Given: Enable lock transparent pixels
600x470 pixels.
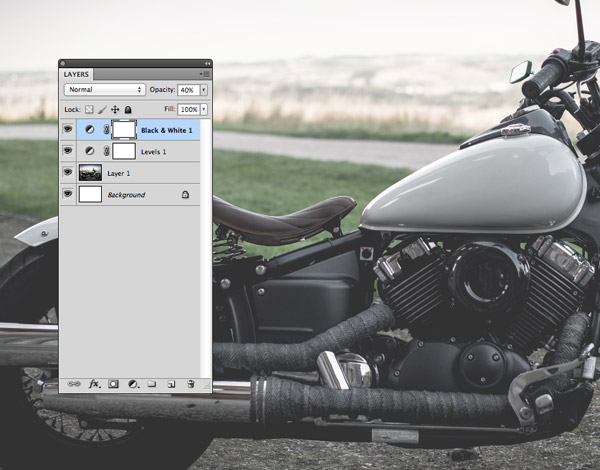Looking at the screenshot, I should pos(89,109).
